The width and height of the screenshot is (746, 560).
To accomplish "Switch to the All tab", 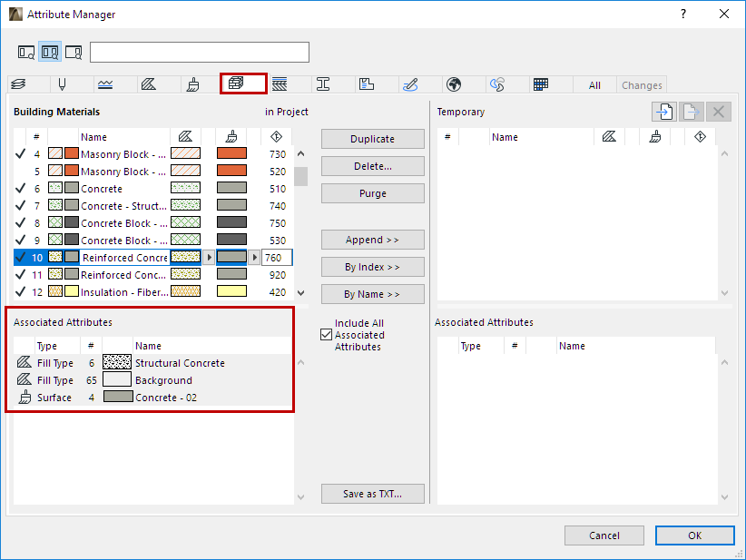I will point(594,85).
